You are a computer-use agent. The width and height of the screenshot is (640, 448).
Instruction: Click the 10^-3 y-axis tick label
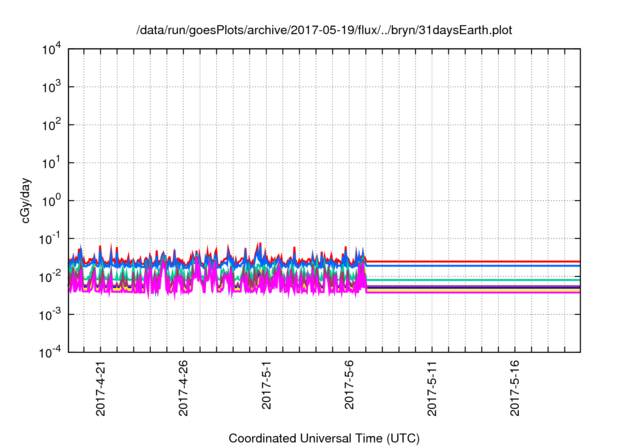click(55, 314)
